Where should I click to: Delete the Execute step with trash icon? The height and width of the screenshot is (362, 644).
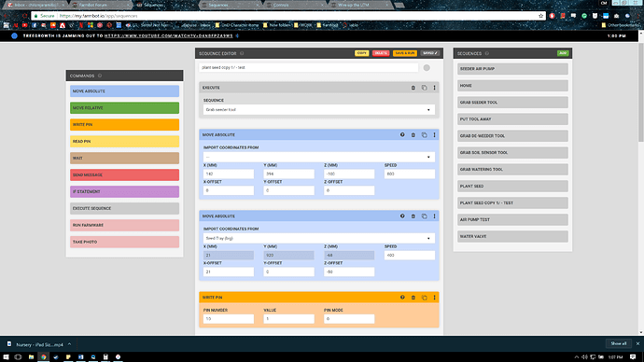[413, 88]
